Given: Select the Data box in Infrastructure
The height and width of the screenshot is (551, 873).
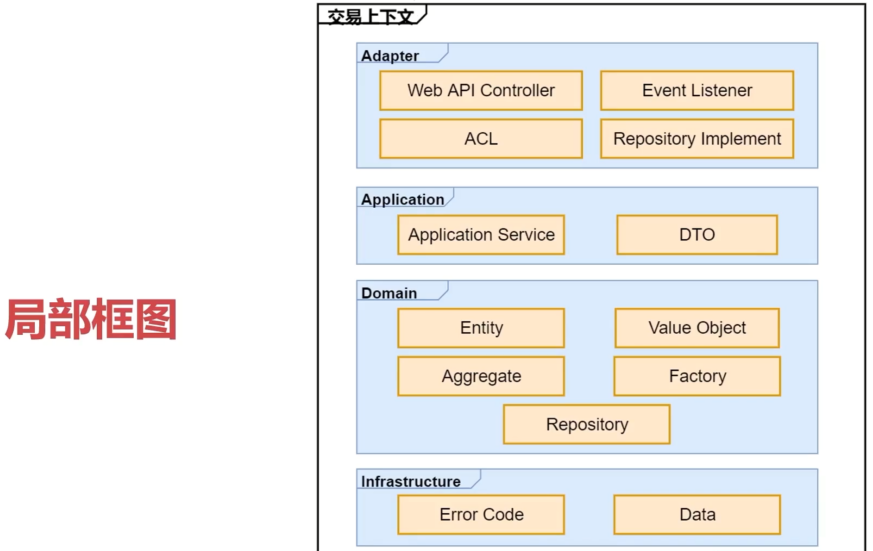Looking at the screenshot, I should 697,515.
